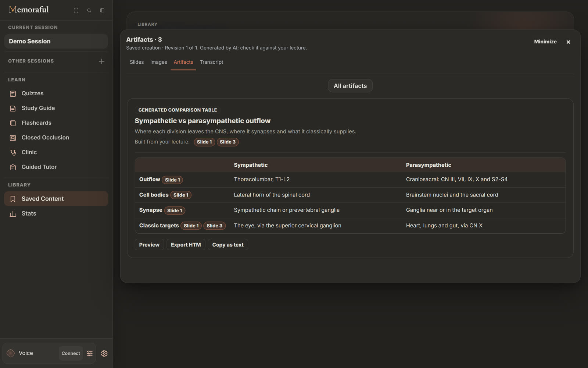
Task: Click the Guided Tutor icon
Action: tap(13, 167)
